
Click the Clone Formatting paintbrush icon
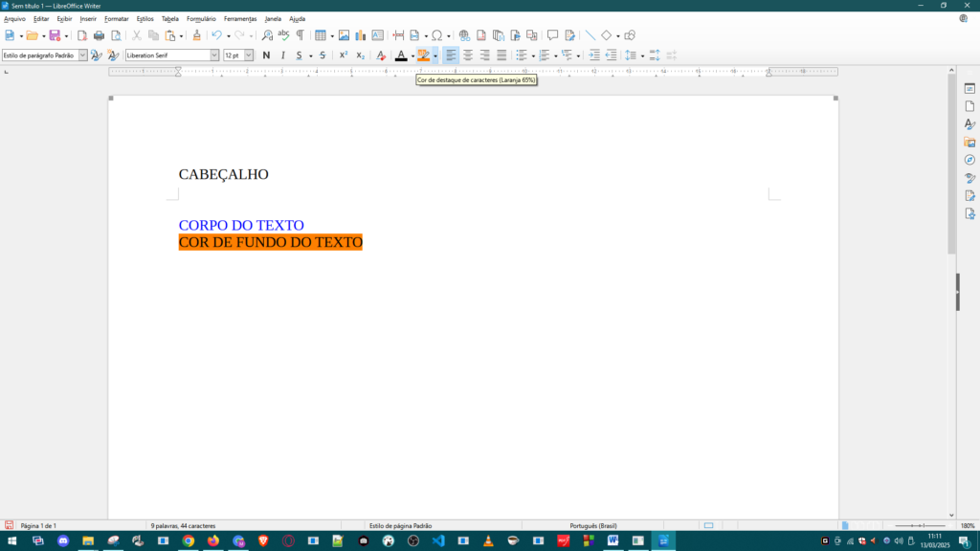click(x=197, y=35)
